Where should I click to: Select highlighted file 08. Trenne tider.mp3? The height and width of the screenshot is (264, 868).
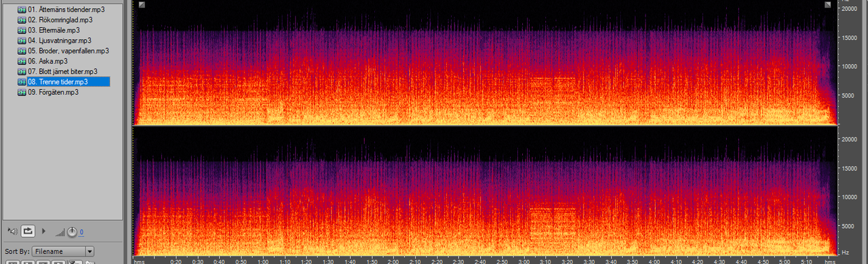68,82
